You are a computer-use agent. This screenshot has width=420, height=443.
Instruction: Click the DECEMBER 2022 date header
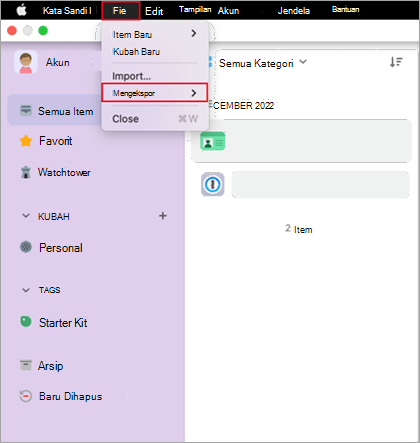tap(243, 106)
